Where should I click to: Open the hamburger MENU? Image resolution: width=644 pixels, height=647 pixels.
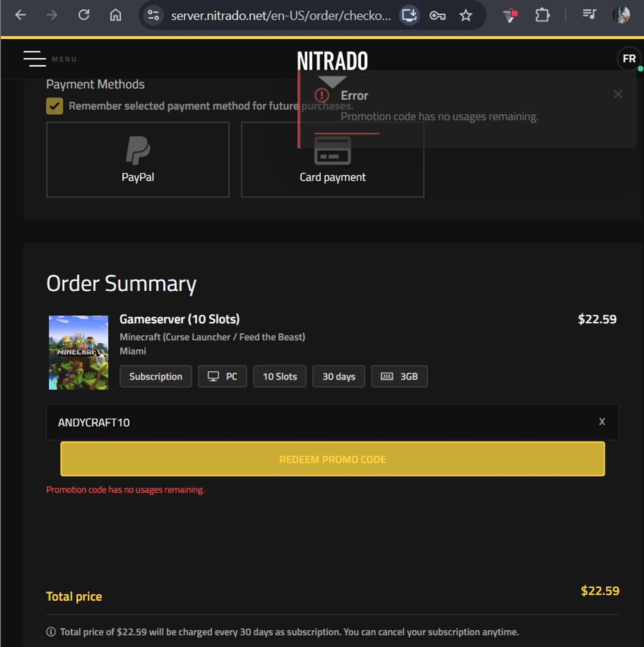click(50, 59)
